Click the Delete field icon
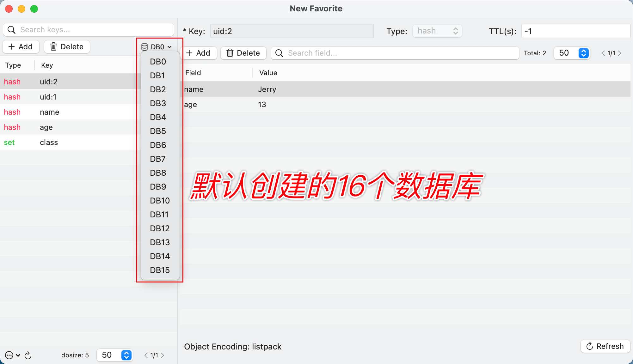This screenshot has height=364, width=633. coord(243,52)
